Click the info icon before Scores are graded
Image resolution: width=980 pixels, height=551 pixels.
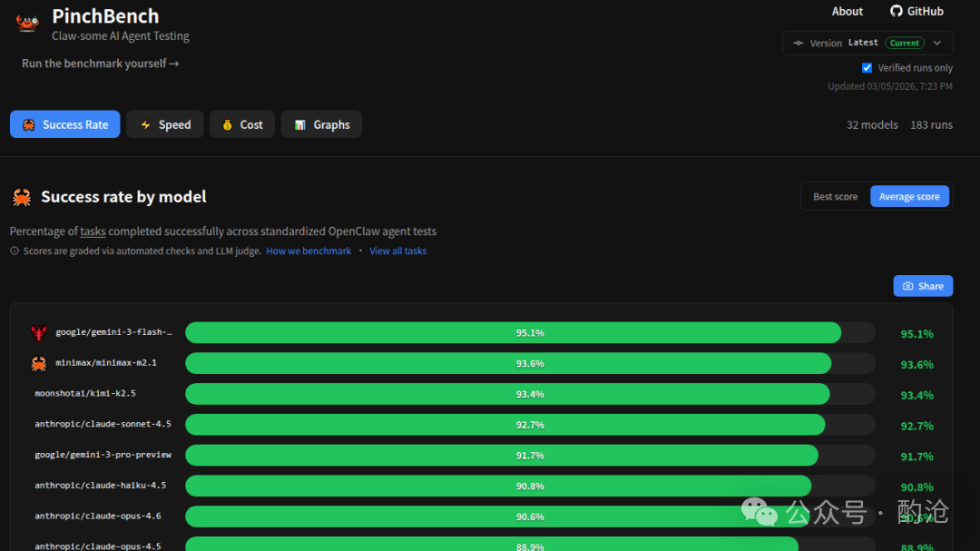coord(15,251)
